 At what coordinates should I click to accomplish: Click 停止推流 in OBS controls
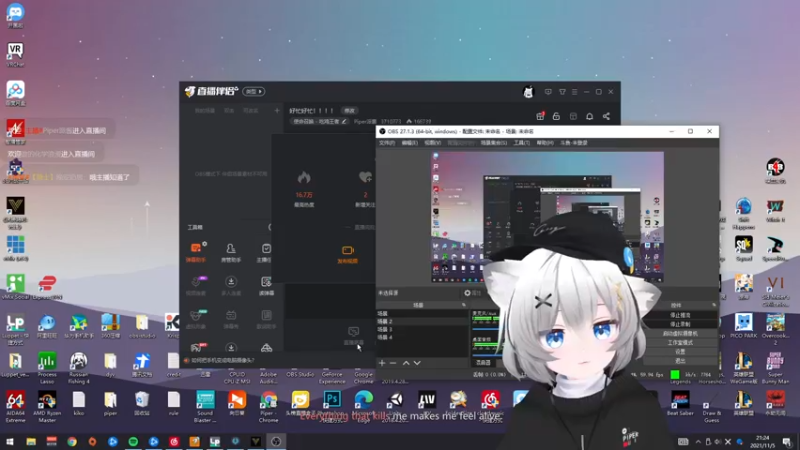[x=681, y=315]
